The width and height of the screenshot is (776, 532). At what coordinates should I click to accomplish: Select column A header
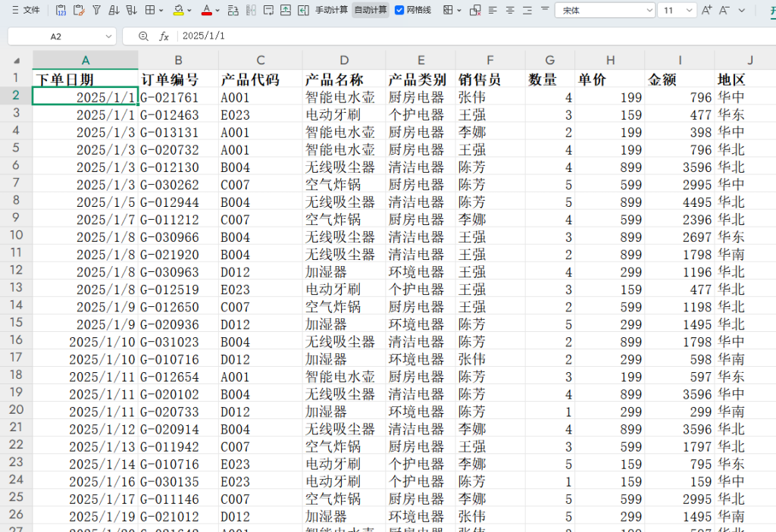coord(85,60)
